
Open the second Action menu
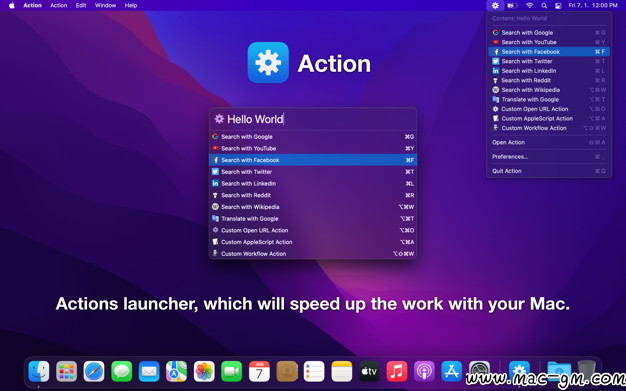tap(59, 6)
